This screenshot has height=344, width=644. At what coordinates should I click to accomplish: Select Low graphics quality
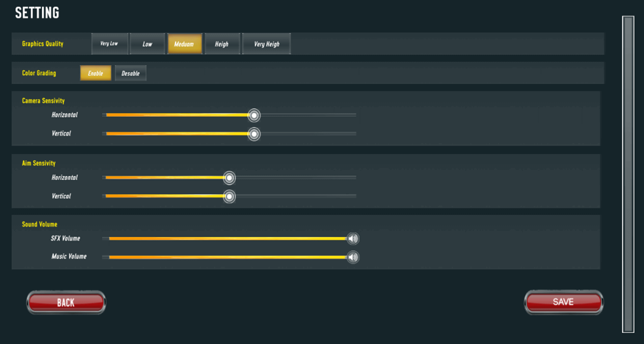(147, 44)
